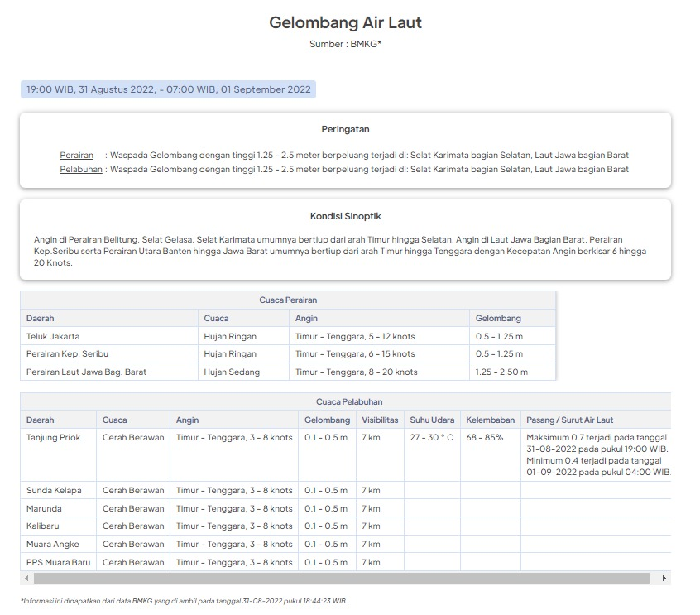700x615 pixels.
Task: Click the horizontal scrollbar left arrow
Action: click(x=26, y=578)
